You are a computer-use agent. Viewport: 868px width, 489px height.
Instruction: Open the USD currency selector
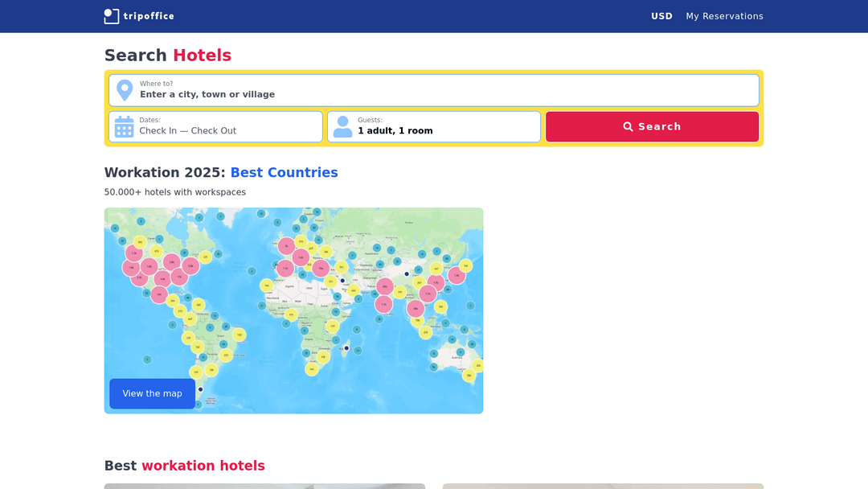(661, 16)
